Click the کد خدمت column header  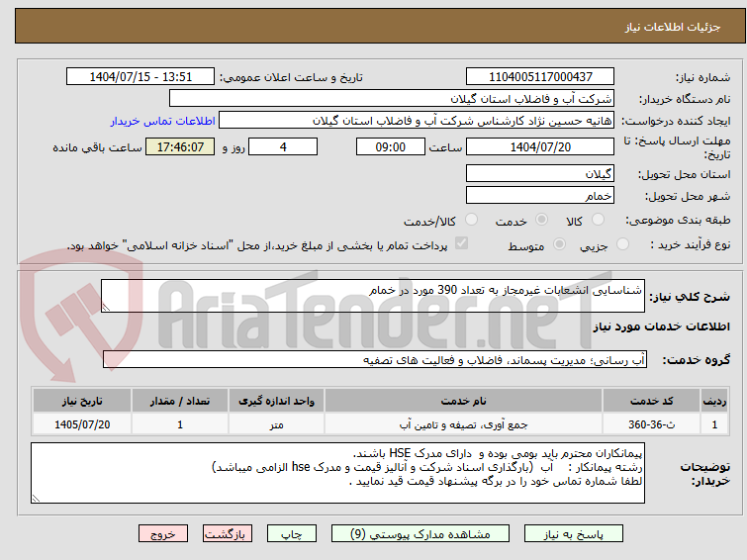click(x=651, y=402)
